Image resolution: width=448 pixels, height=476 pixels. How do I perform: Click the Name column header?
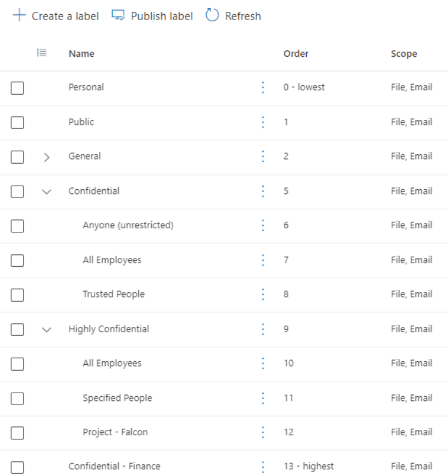click(81, 53)
